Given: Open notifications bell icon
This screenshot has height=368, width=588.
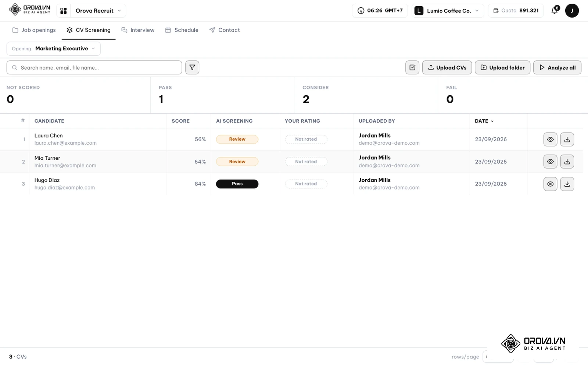Looking at the screenshot, I should (x=555, y=10).
